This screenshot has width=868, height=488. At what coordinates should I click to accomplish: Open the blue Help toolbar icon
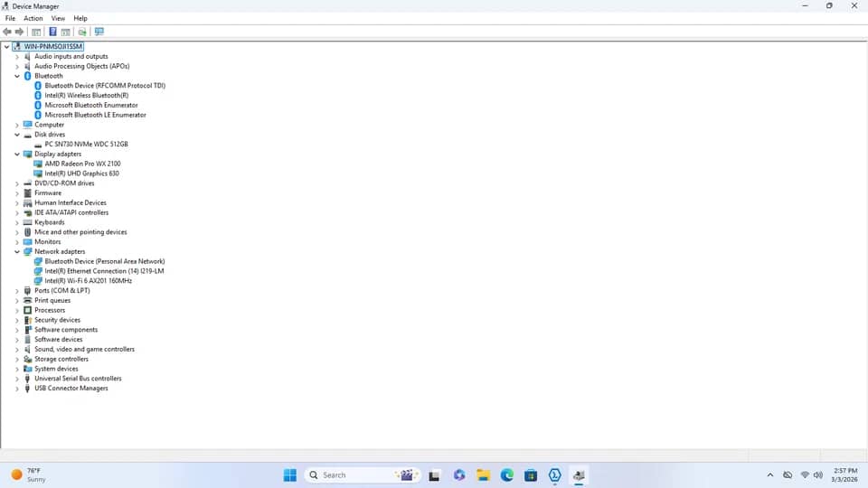point(52,32)
